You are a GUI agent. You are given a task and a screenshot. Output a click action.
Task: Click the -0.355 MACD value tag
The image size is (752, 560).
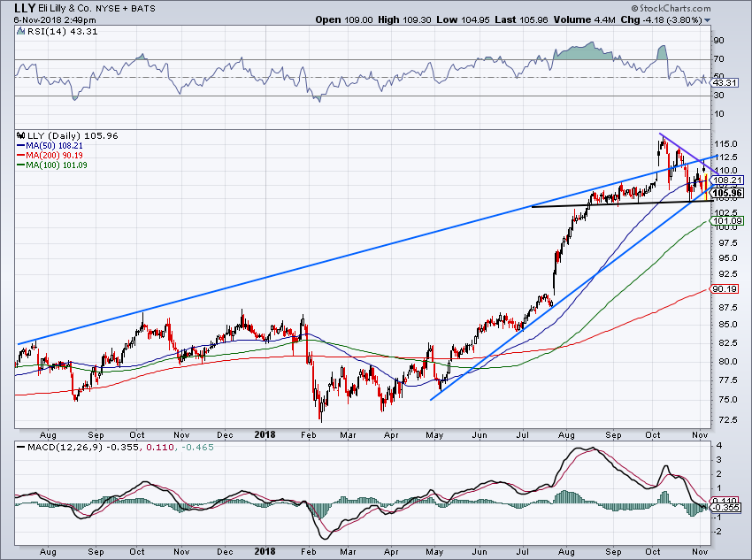pos(725,508)
